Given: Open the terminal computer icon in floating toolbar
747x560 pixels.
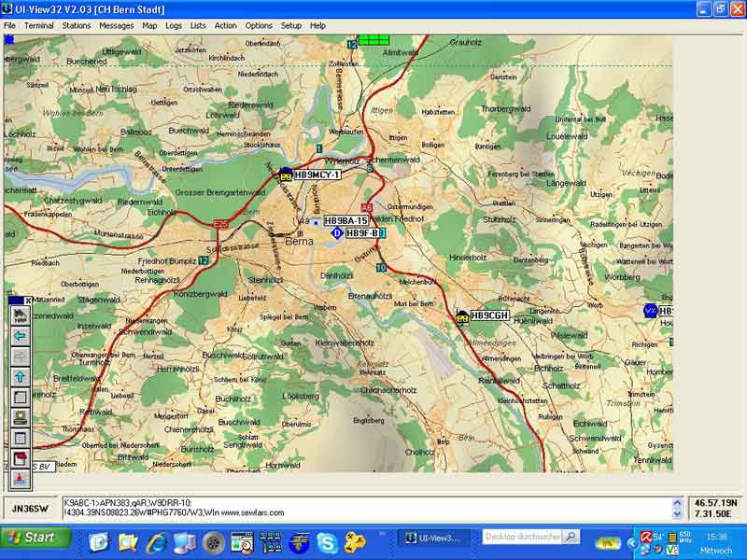Looking at the screenshot, I should [20, 417].
